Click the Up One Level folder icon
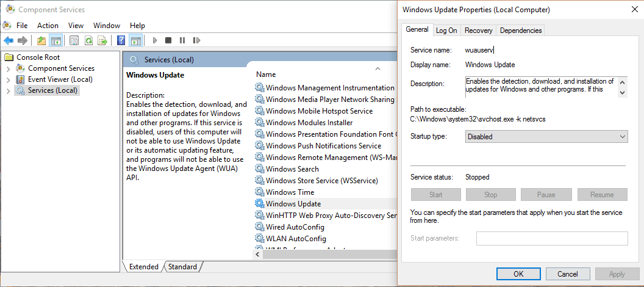 pyautogui.click(x=41, y=41)
